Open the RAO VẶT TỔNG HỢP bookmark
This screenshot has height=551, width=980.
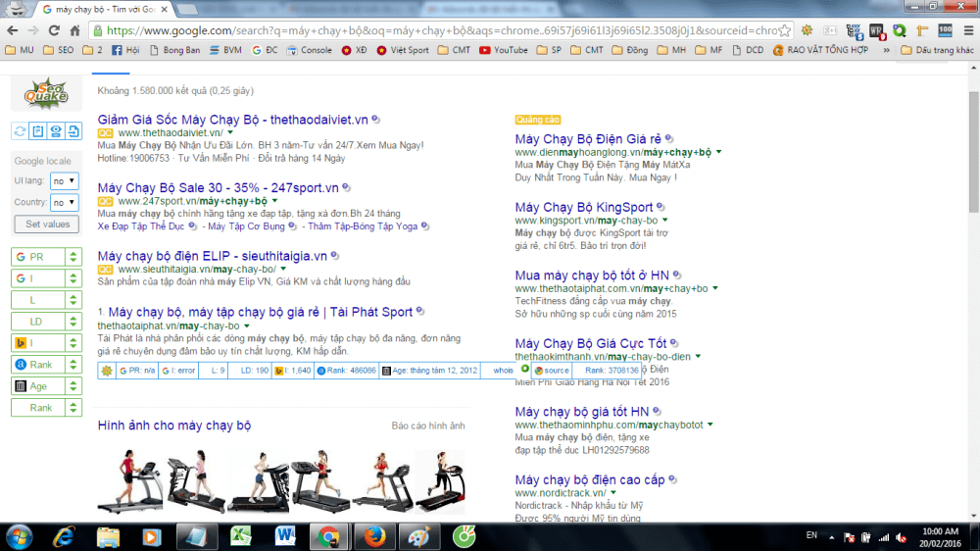pyautogui.click(x=820, y=50)
